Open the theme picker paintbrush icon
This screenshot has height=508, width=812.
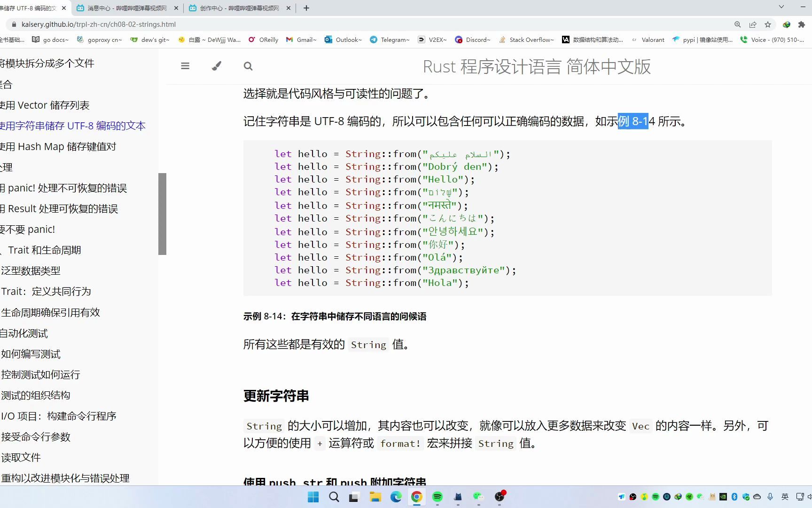click(216, 66)
